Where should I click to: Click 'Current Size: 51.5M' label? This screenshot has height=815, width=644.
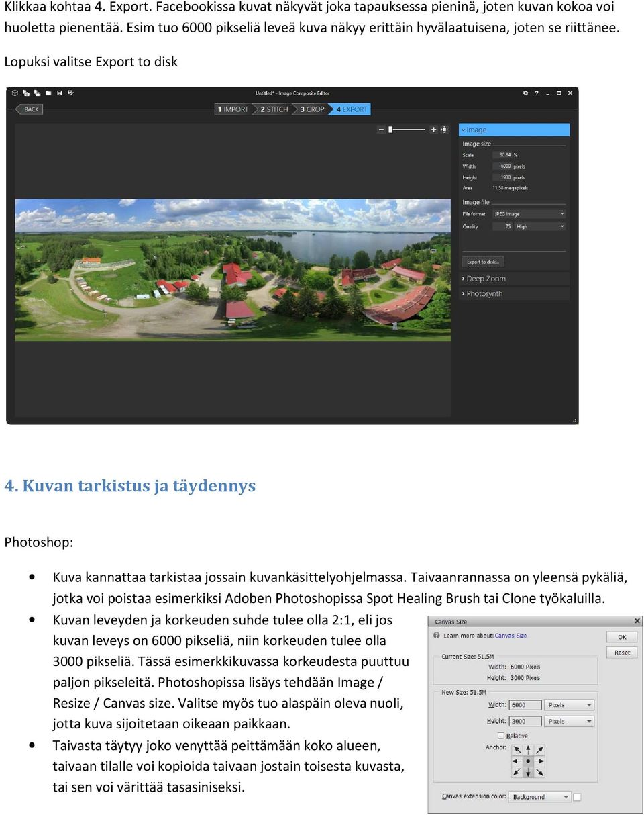point(468,657)
